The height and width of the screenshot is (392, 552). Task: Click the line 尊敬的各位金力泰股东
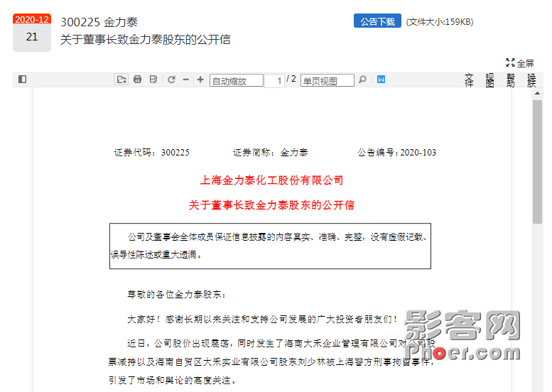176,294
